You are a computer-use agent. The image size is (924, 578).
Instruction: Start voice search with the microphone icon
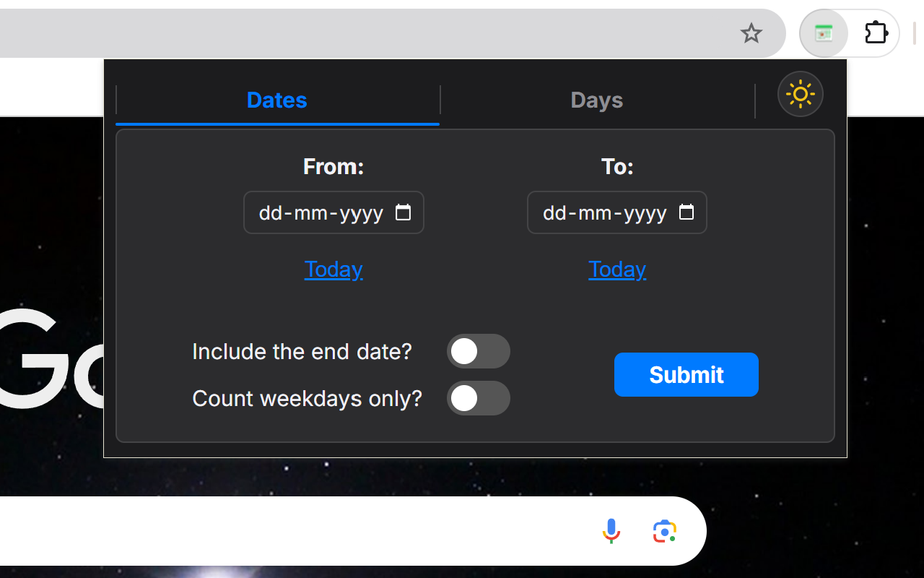point(611,530)
